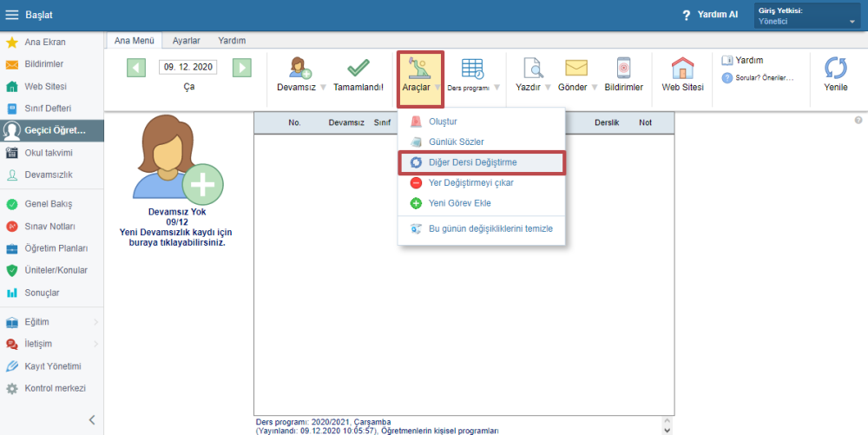
Task: Click the Devamsız teacher icon in toolbar
Action: click(x=300, y=68)
